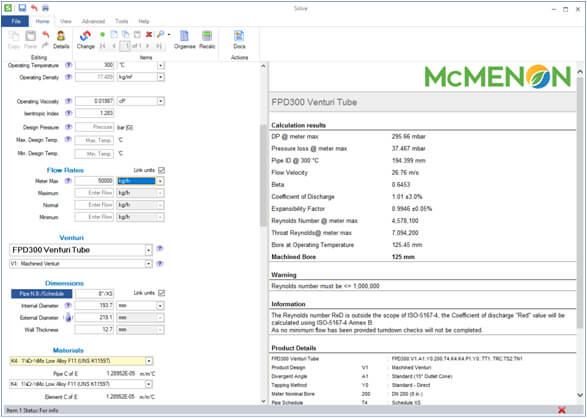The width and height of the screenshot is (587, 418).
Task: Go to the previous item arrow
Action: (x=114, y=46)
